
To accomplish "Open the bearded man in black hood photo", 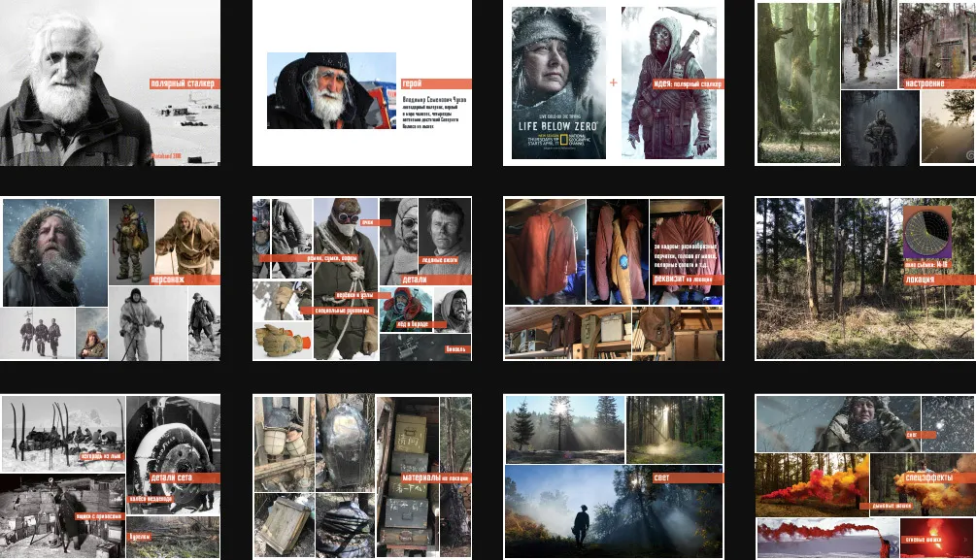I will point(331,91).
